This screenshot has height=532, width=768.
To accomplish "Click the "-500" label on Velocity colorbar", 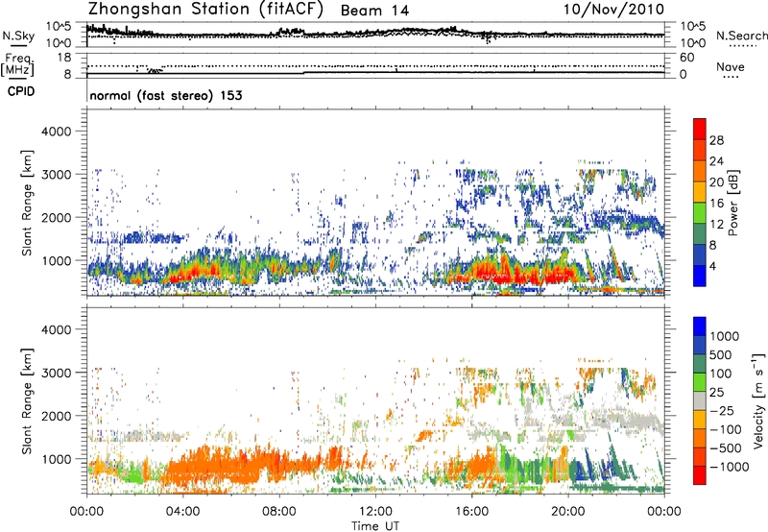I will pyautogui.click(x=725, y=448).
